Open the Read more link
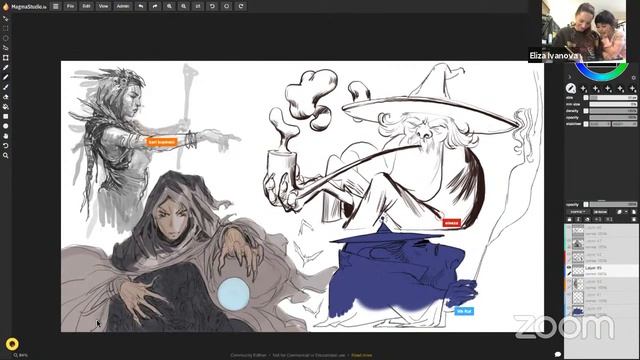The height and width of the screenshot is (360, 640). point(362,356)
